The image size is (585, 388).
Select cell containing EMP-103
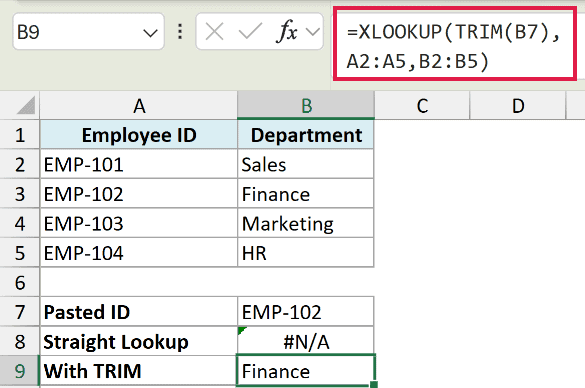[x=139, y=223]
